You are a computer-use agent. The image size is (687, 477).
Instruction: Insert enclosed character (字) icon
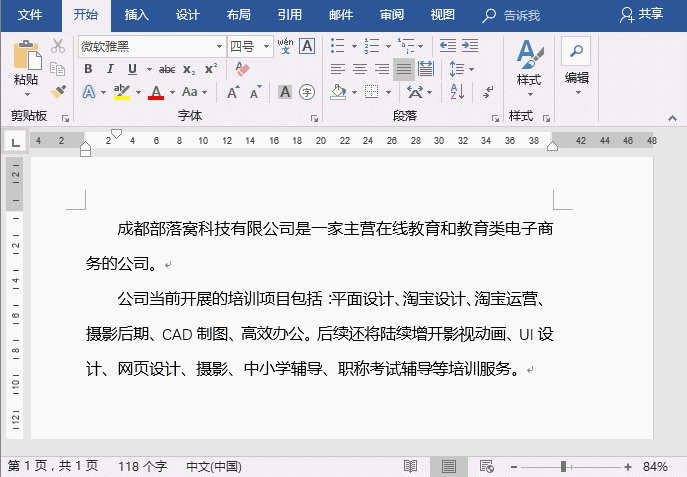[x=307, y=92]
